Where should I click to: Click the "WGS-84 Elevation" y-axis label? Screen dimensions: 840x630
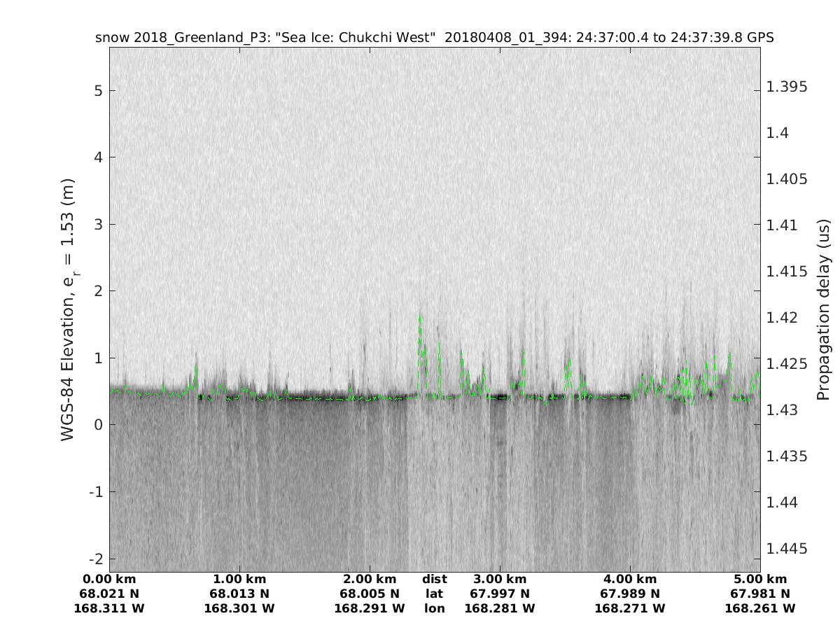pos(68,309)
